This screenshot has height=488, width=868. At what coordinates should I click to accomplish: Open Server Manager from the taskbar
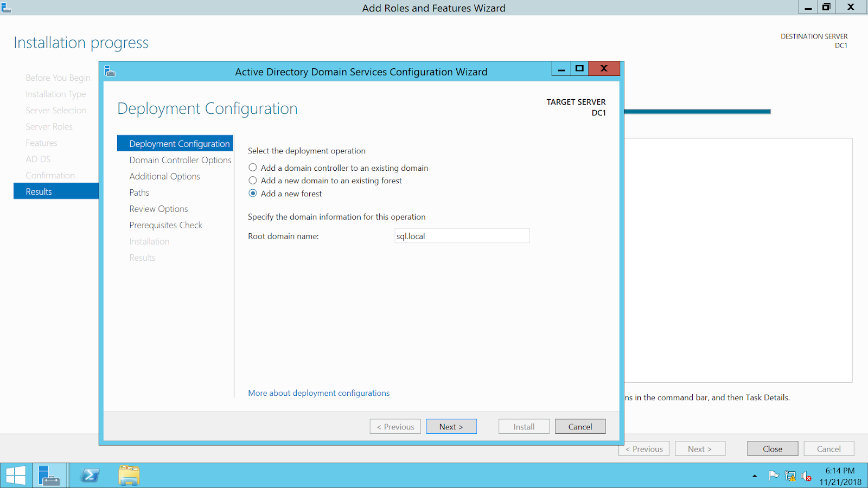click(49, 475)
